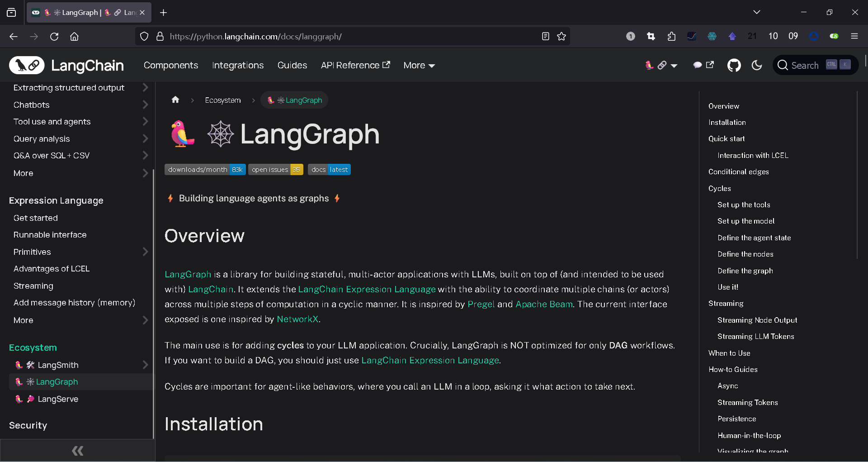
Task: Expand Tool use and agents section
Action: coord(145,121)
